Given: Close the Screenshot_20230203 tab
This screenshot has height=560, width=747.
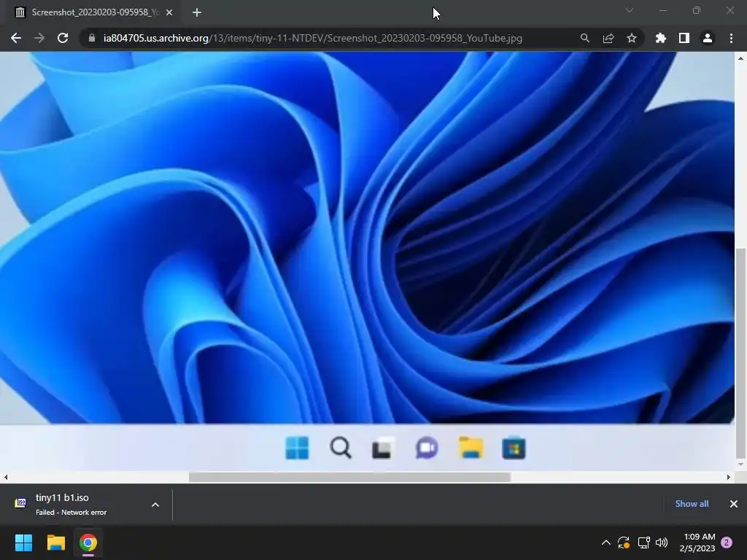Looking at the screenshot, I should pos(169,12).
